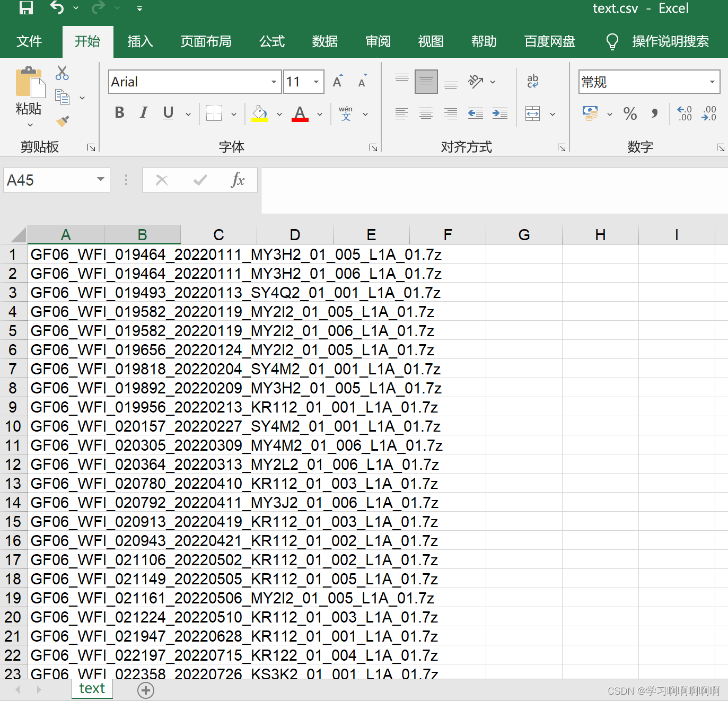The image size is (728, 701).
Task: Open the font name dropdown
Action: (x=274, y=82)
